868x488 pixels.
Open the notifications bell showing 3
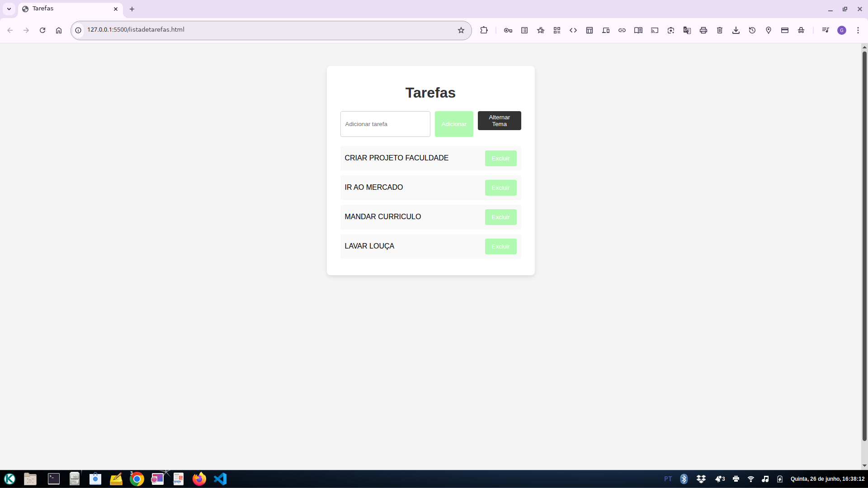point(720,479)
